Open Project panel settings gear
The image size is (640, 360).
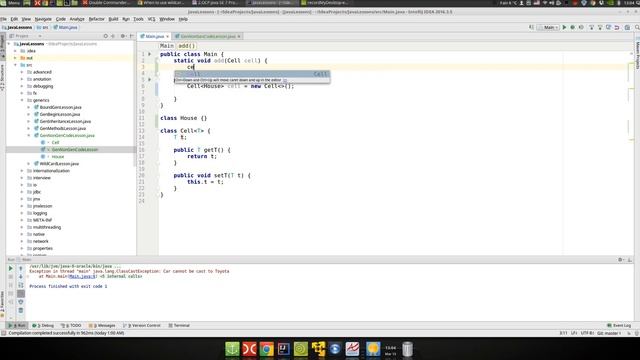[x=123, y=36]
